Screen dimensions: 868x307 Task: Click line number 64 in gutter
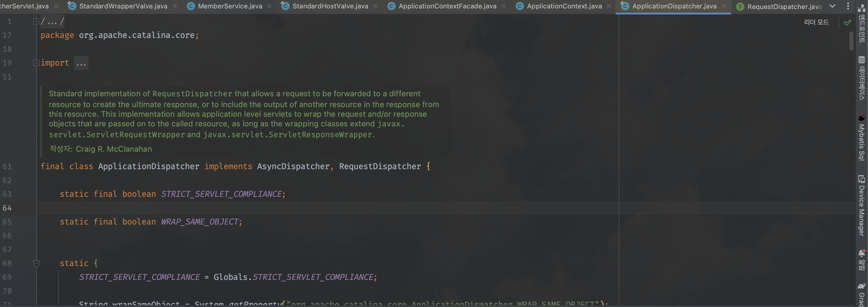7,208
